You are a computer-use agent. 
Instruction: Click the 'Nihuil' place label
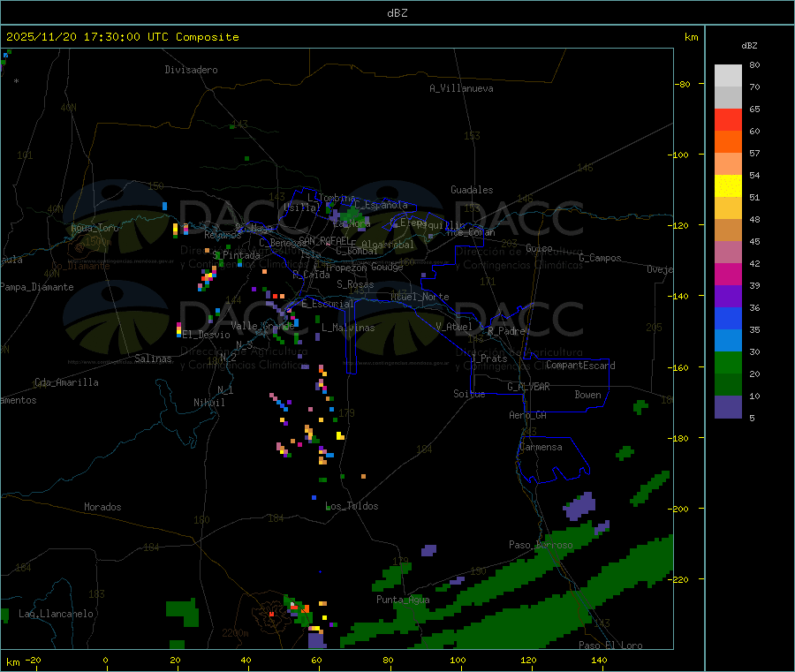click(x=209, y=403)
